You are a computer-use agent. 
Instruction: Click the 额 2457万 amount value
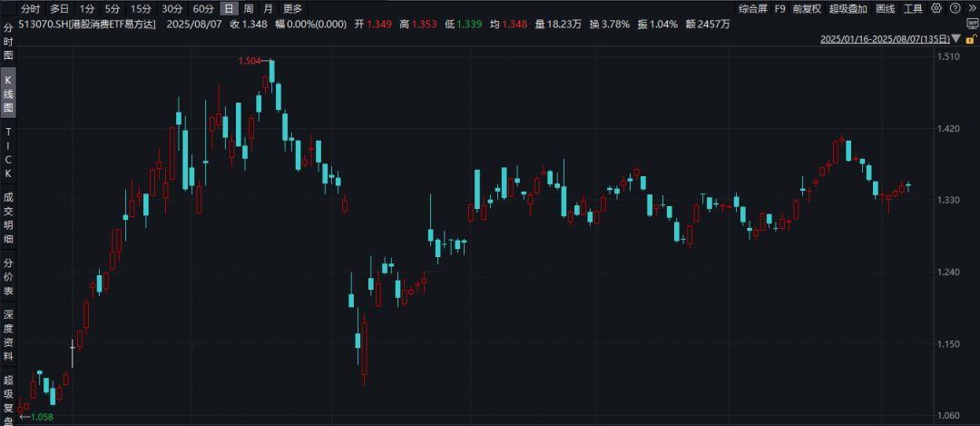point(706,25)
